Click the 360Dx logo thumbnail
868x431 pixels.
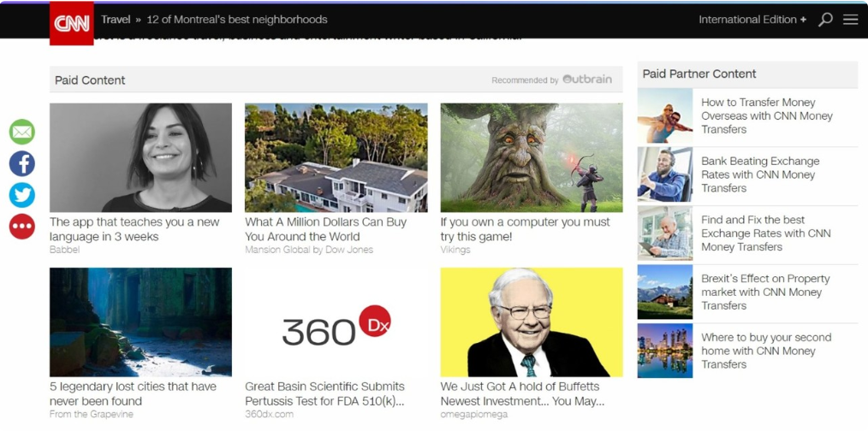(x=336, y=322)
